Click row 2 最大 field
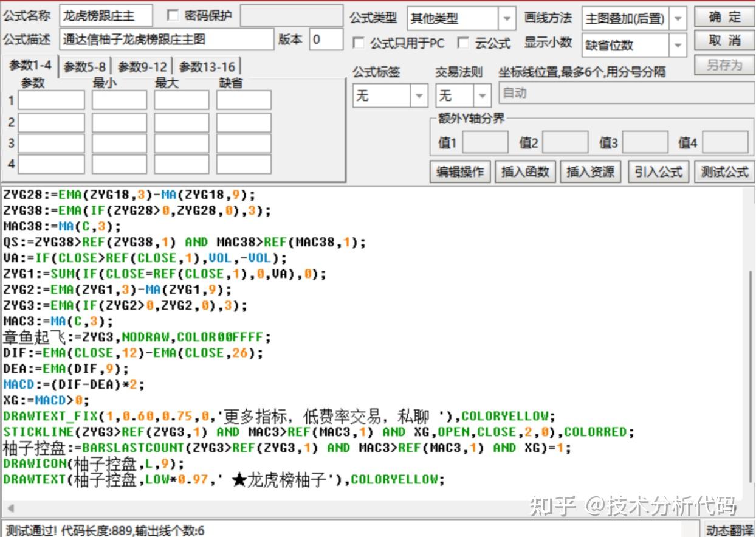Screen dimensions: 756x537 point(181,122)
